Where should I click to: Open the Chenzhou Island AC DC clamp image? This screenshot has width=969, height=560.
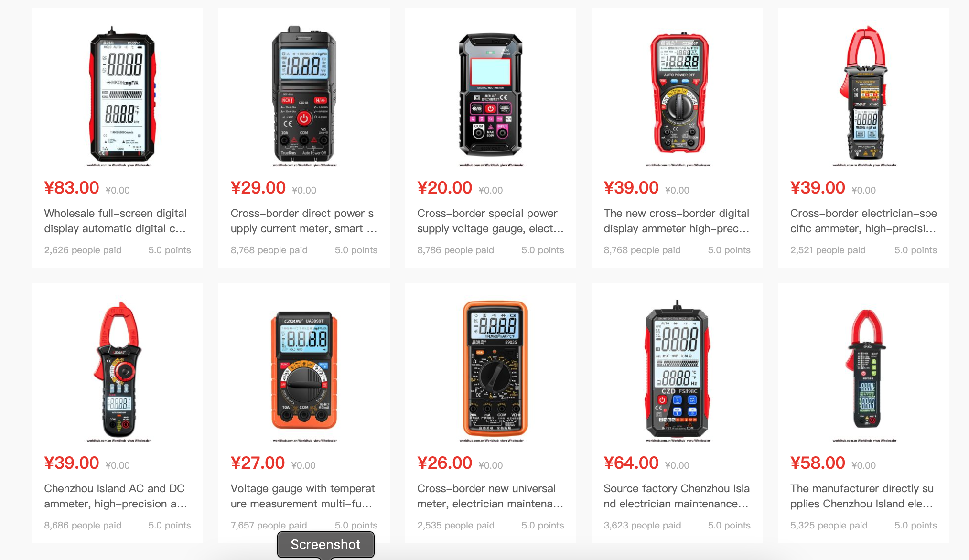(118, 369)
